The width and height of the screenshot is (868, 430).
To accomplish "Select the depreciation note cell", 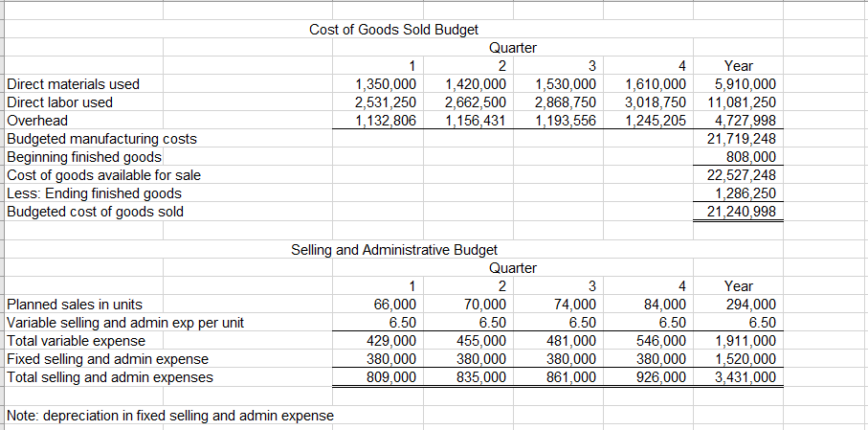I will [170, 416].
